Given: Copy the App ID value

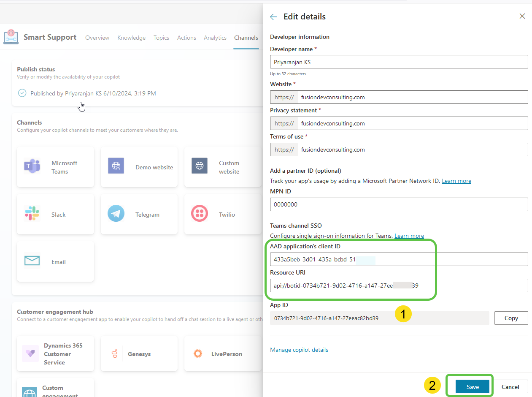Looking at the screenshot, I should (x=511, y=318).
